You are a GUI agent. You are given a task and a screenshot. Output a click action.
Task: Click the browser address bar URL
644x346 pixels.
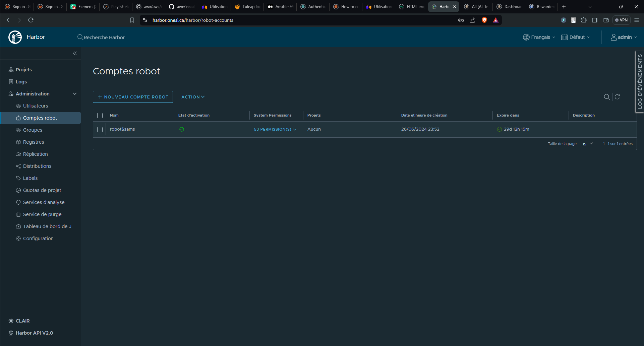pos(193,20)
